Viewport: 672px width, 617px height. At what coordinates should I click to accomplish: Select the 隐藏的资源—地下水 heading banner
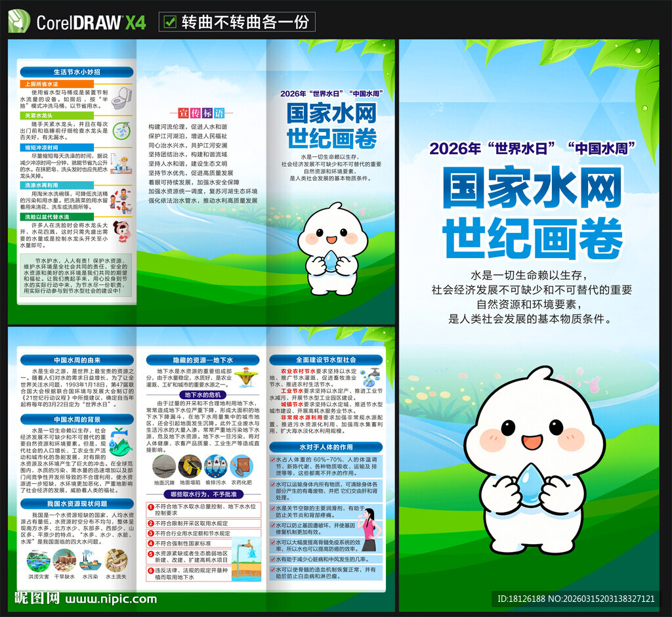pos(203,360)
